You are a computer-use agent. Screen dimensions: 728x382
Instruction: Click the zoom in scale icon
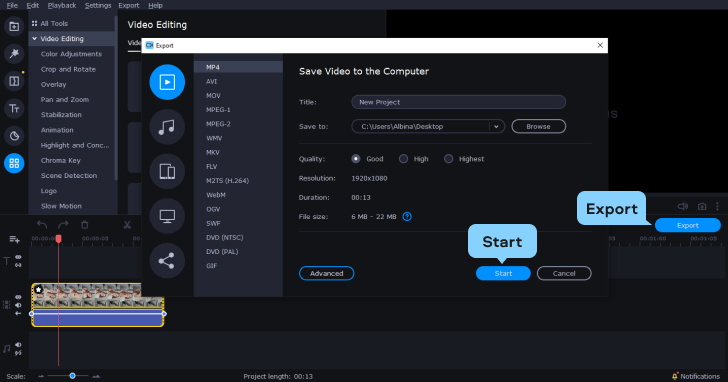[x=96, y=376]
